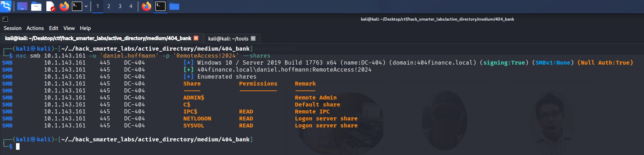Image resolution: width=644 pixels, height=155 pixels.
Task: Click 'Remote IPC' remark
Action: (312, 112)
